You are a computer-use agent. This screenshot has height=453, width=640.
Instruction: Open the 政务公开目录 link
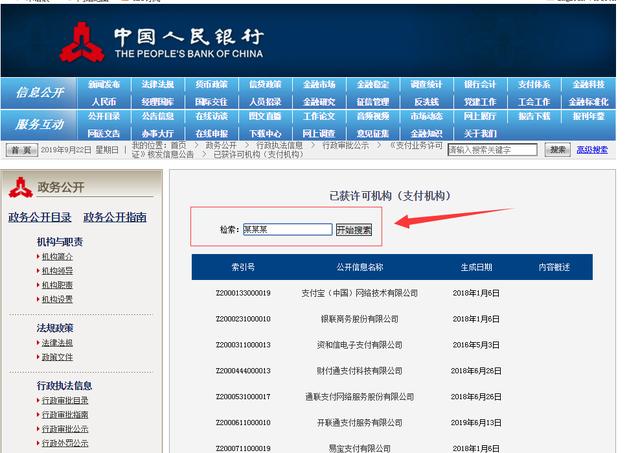(40, 217)
